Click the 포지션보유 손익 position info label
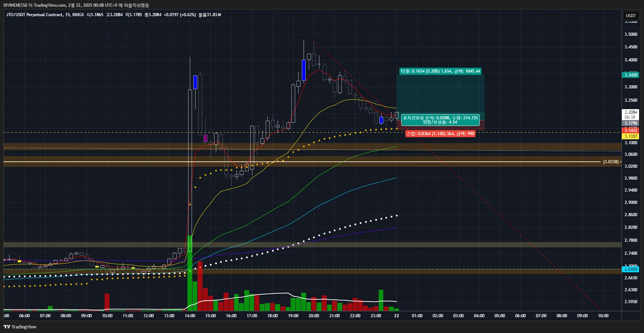Screen dimensions: 644x333 click(440, 120)
